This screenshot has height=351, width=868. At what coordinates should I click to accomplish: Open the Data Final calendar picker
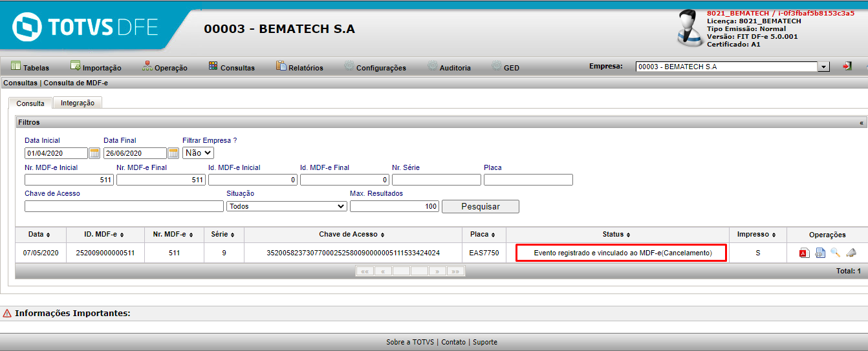[x=173, y=153]
